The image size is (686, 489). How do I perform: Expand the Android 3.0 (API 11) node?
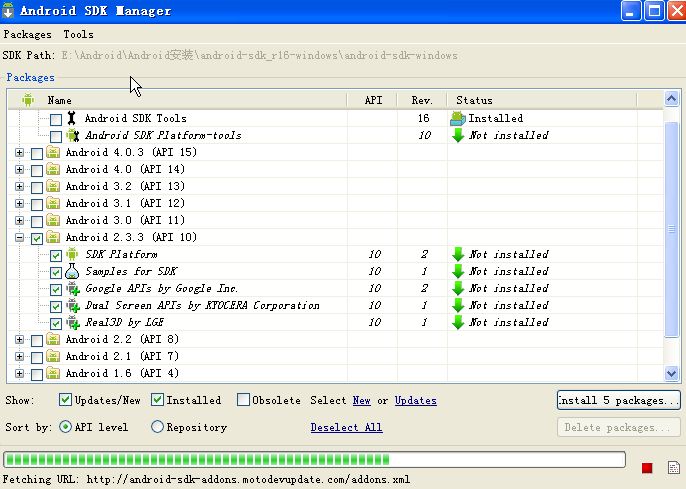(x=19, y=221)
